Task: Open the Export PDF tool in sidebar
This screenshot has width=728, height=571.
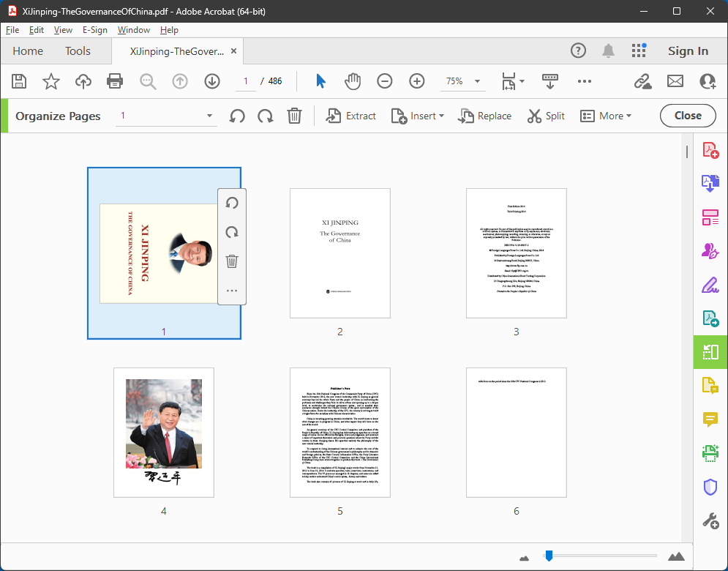Action: [x=710, y=183]
